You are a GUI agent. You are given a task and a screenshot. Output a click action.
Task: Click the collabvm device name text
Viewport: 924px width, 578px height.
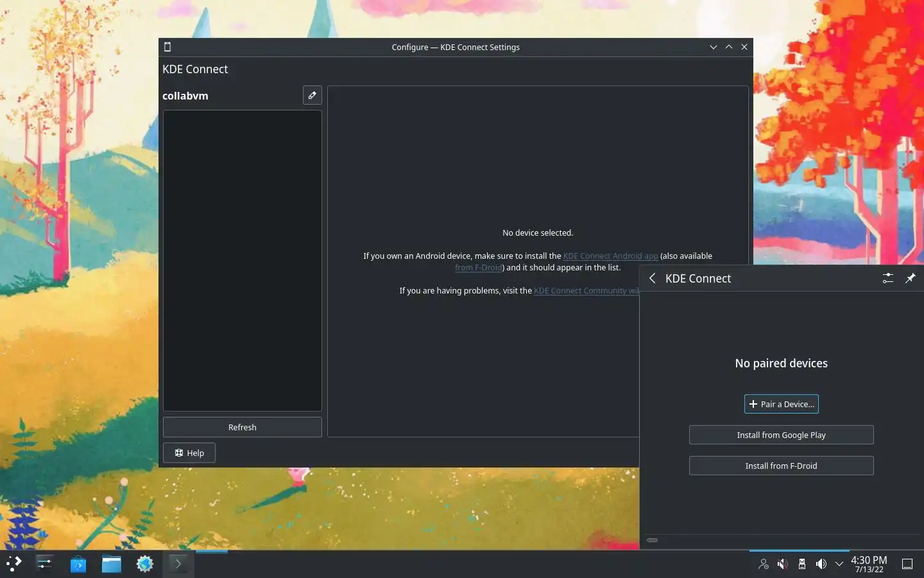point(185,96)
